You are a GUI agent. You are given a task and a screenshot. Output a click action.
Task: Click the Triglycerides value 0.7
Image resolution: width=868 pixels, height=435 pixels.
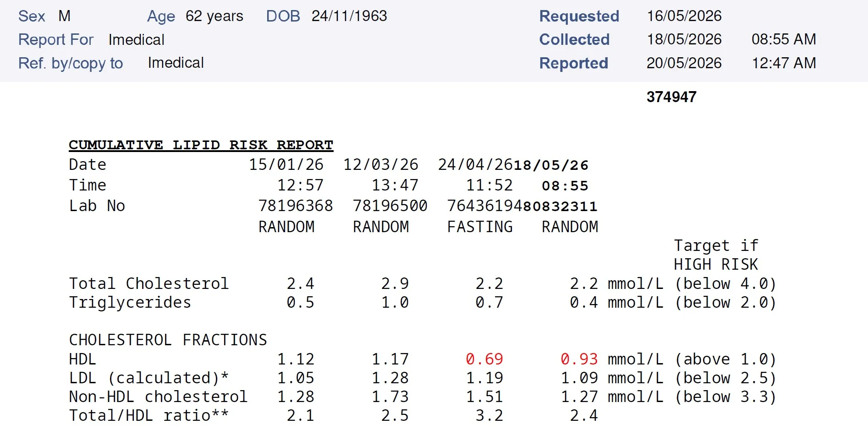pos(489,303)
